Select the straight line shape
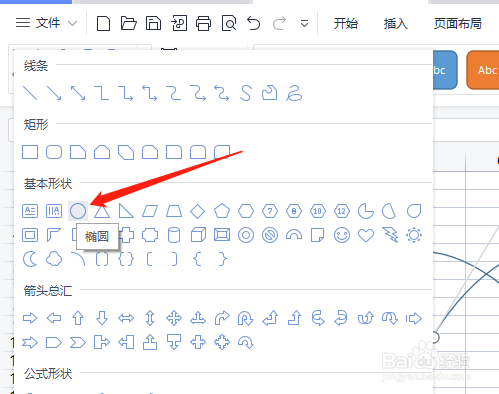The image size is (499, 394). pyautogui.click(x=30, y=93)
